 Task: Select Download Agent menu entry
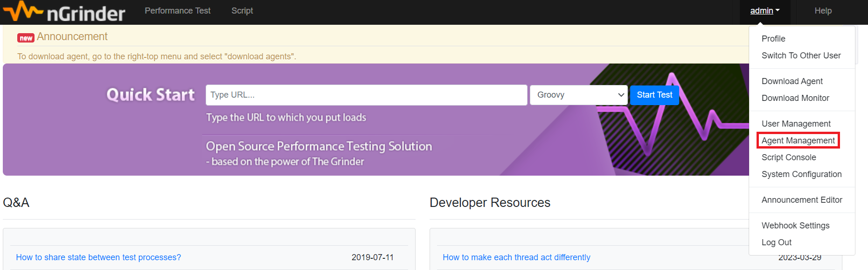792,81
